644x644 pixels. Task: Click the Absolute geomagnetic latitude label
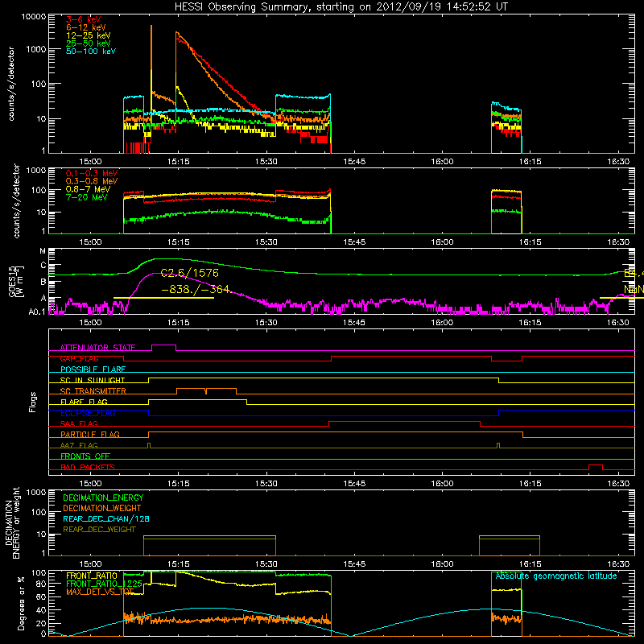coord(556,576)
